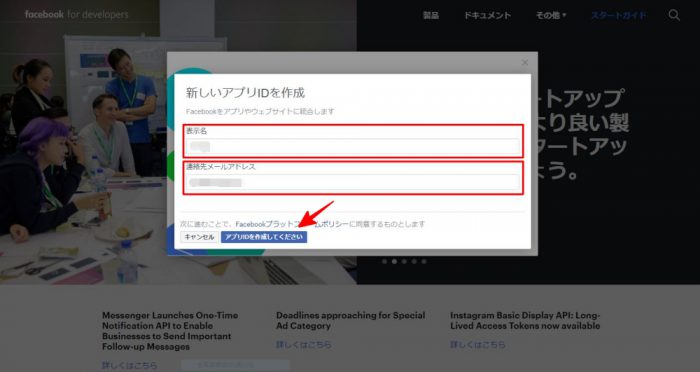Click the アプリIDを作成してください button
The image size is (700, 372).
[x=264, y=237]
